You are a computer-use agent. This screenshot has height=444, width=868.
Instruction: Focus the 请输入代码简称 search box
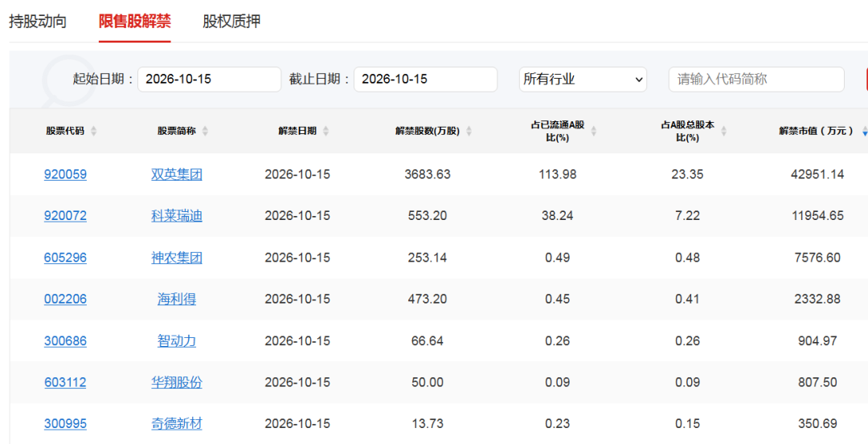(x=756, y=79)
